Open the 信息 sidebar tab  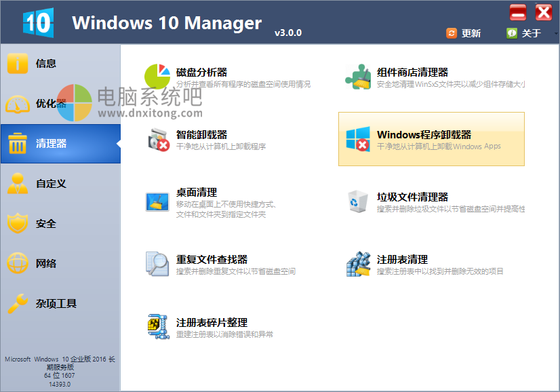tap(60, 64)
